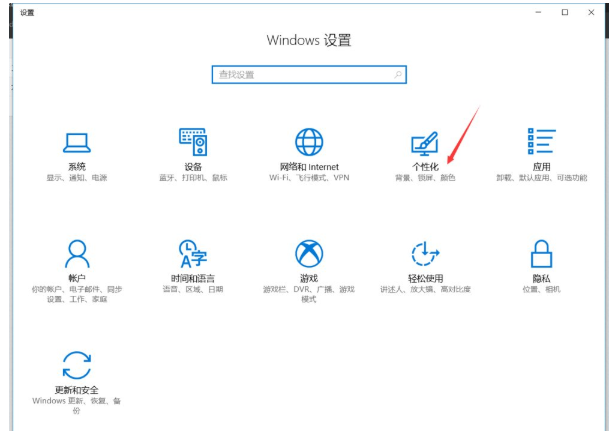
Task: Click the 讲述人、放大镜、高对比度 description text
Action: (x=426, y=289)
